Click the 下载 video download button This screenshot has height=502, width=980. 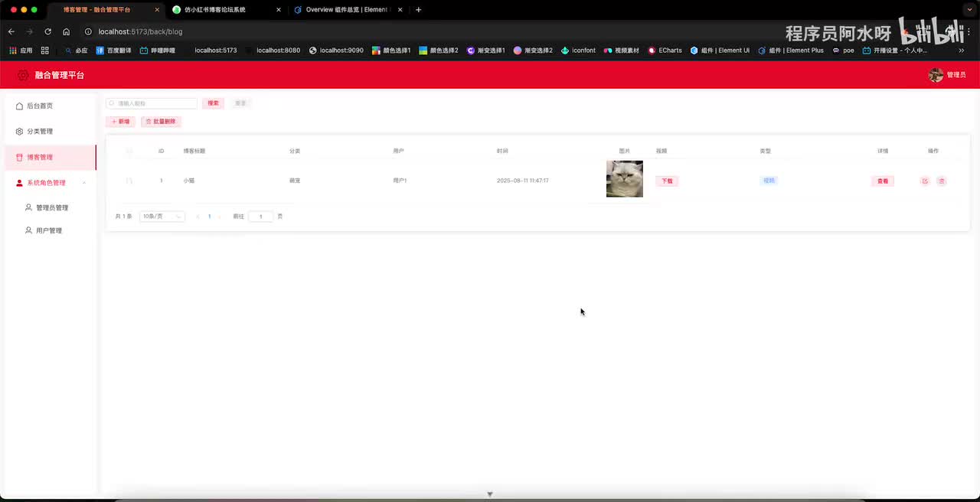(x=667, y=181)
